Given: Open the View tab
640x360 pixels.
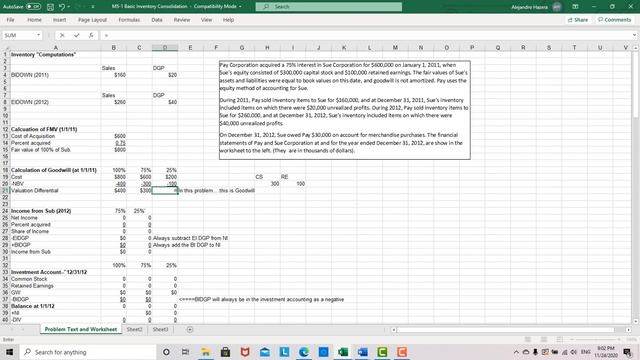Looking at the screenshot, I should [206, 20].
